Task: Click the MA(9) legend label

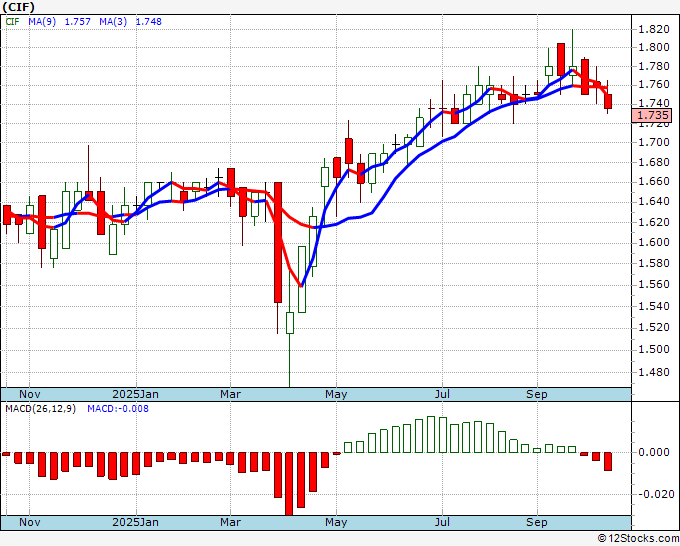Action: click(x=42, y=21)
